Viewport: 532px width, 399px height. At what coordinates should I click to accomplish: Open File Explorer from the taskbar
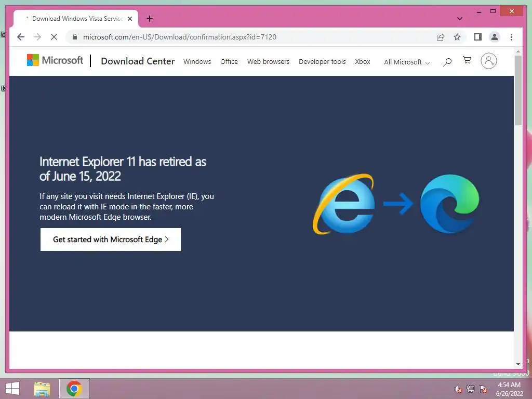click(42, 389)
